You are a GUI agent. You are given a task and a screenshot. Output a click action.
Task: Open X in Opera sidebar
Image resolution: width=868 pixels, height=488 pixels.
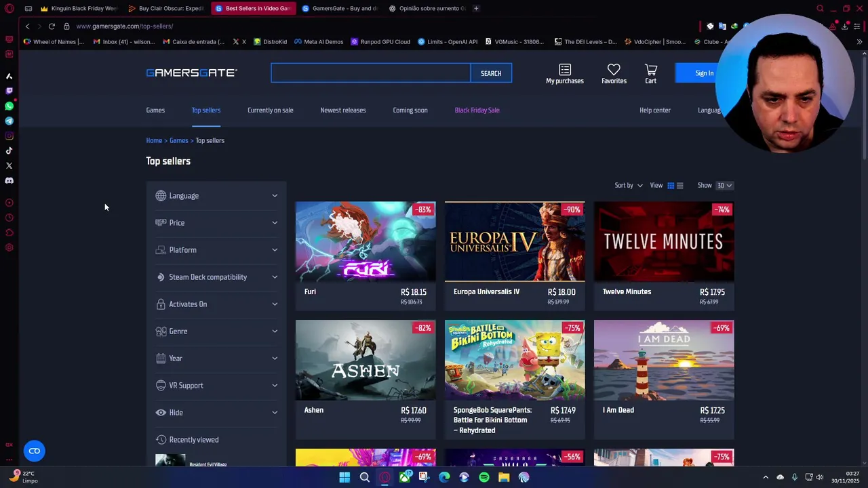9,165
